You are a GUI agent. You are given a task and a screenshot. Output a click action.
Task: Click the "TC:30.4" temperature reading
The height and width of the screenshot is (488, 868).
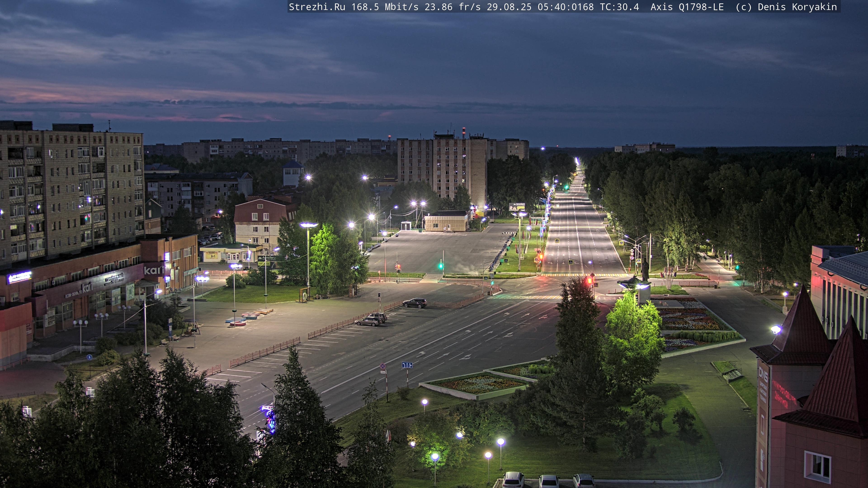(x=619, y=7)
